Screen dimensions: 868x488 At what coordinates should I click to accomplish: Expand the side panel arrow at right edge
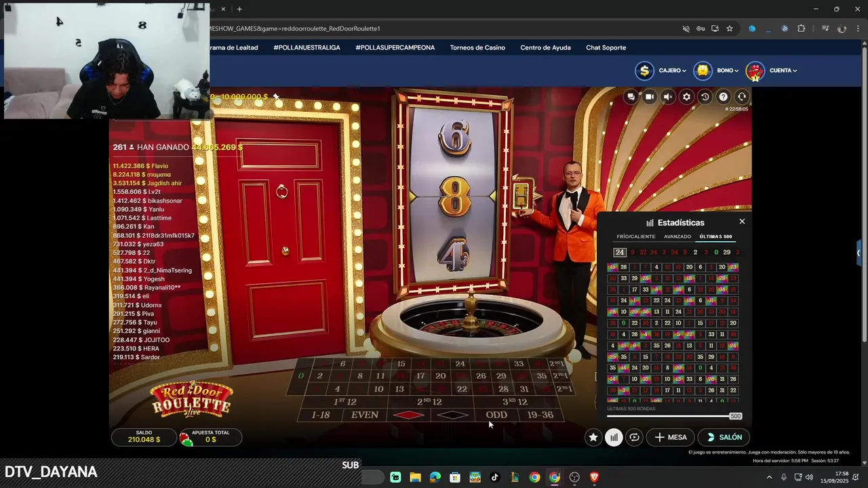point(859,253)
